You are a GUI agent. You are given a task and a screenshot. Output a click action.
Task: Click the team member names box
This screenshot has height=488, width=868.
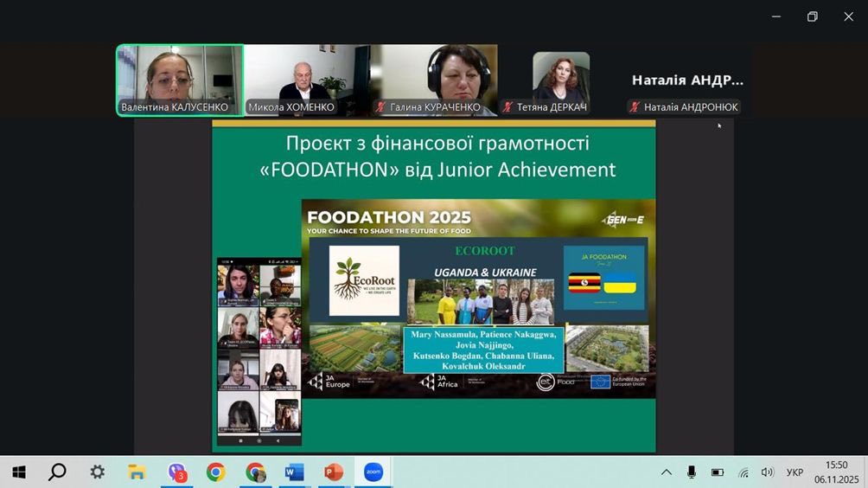(x=483, y=350)
